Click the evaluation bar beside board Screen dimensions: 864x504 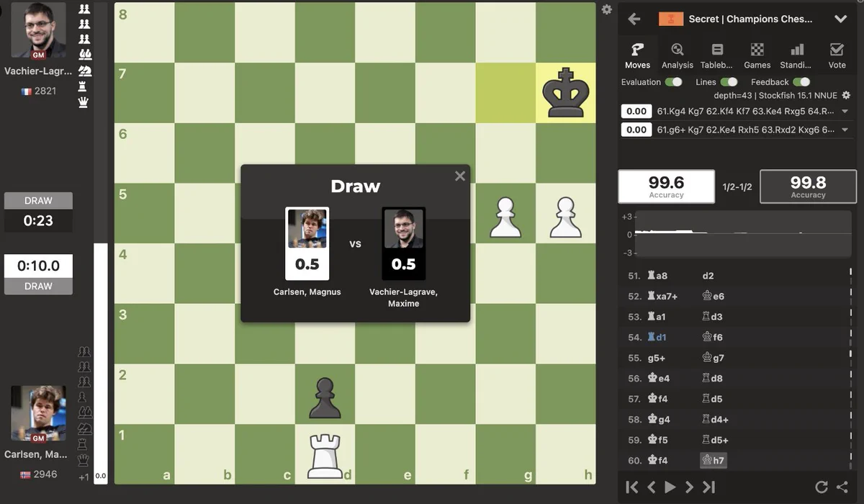[x=101, y=243]
